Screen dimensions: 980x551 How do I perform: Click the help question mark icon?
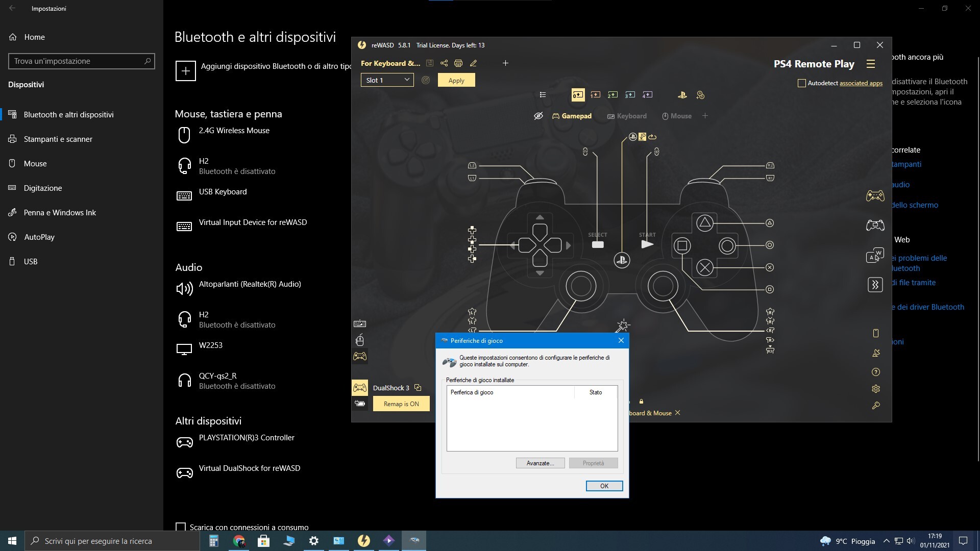[876, 372]
